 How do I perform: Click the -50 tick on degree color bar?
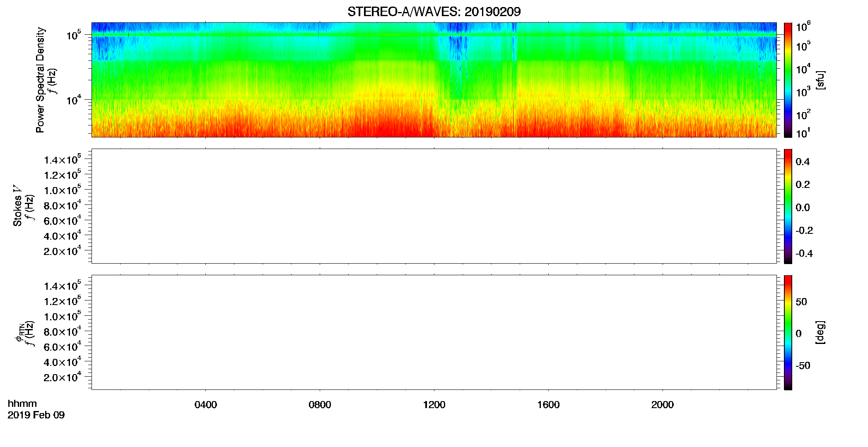(x=803, y=366)
